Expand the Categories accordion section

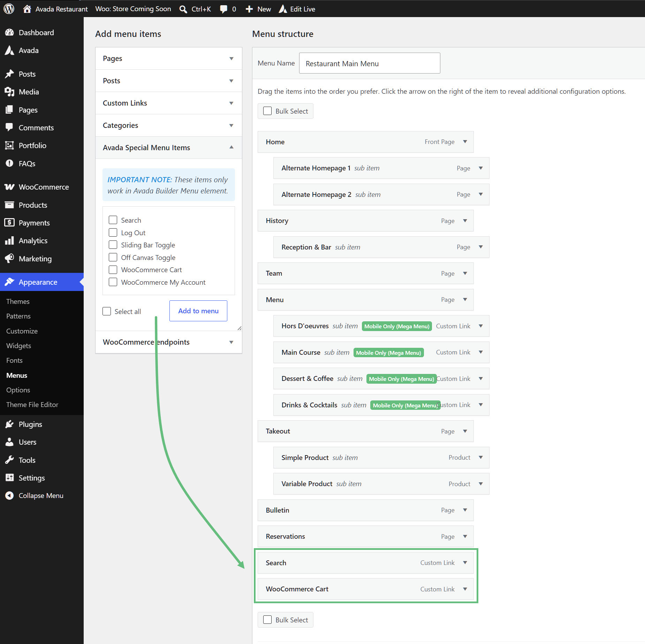[169, 125]
